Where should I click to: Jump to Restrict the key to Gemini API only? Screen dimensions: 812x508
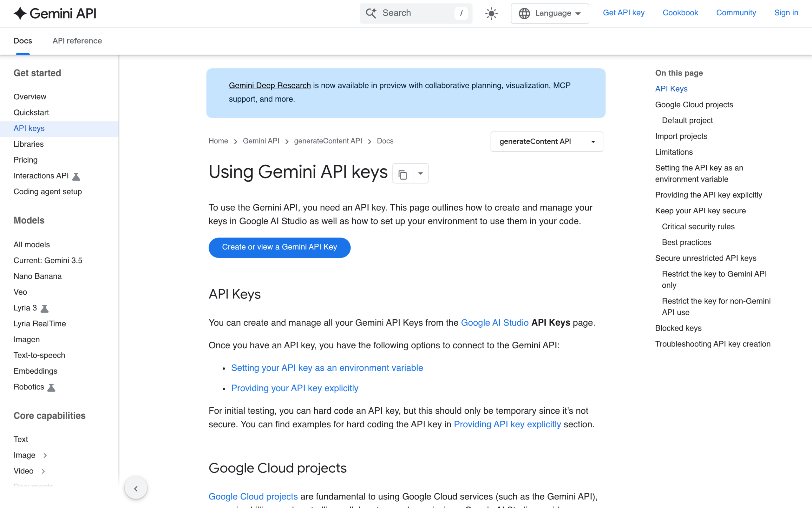coord(714,279)
